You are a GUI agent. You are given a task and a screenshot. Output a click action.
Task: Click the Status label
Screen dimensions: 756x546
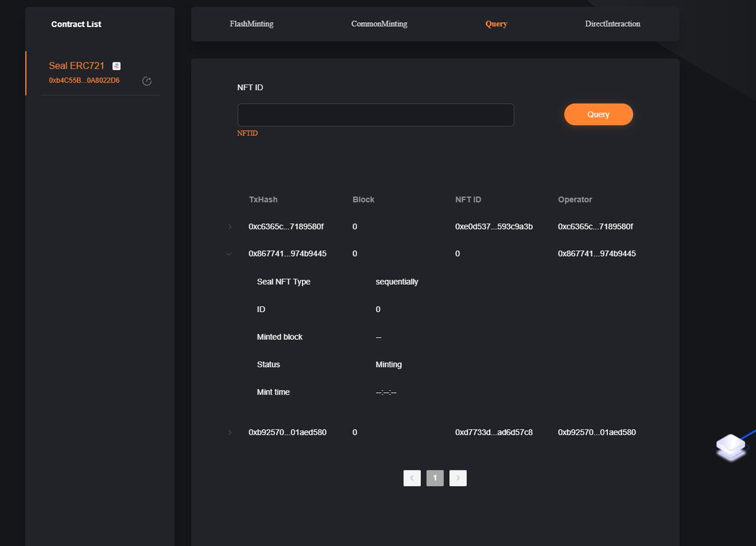coord(268,364)
